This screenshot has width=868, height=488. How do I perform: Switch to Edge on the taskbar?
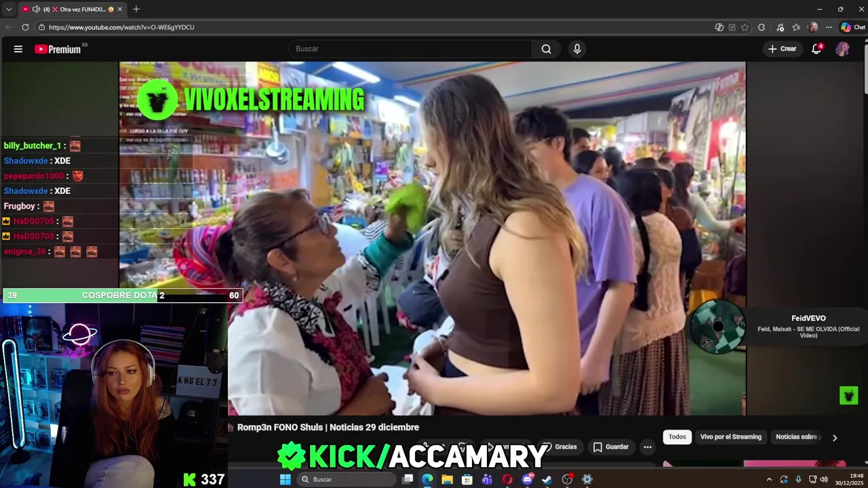coord(427,479)
